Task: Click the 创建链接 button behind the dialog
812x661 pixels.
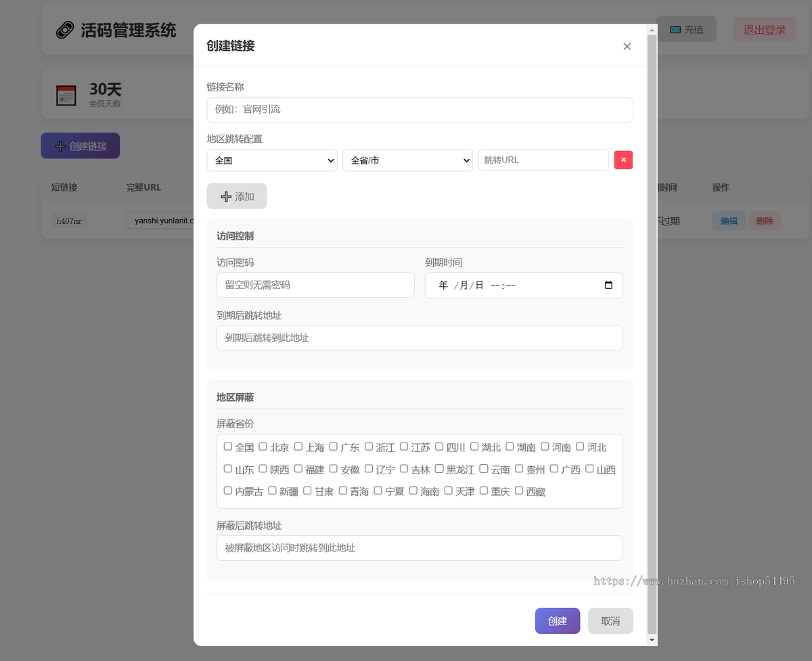Action: [81, 145]
